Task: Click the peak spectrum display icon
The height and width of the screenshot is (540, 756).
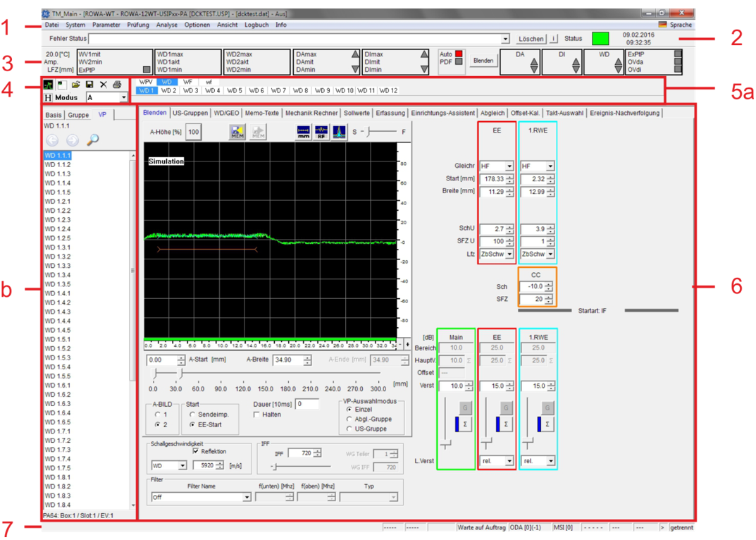Action: click(x=339, y=133)
